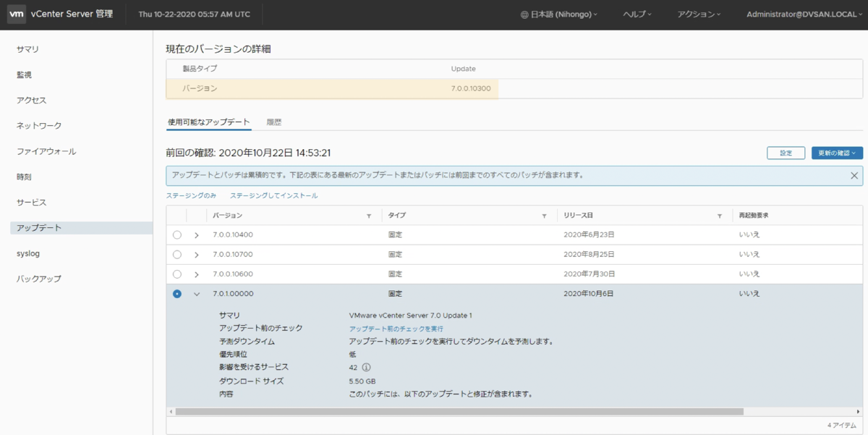Click アップデート前のチェックを実行 link
The image size is (868, 435).
[396, 328]
